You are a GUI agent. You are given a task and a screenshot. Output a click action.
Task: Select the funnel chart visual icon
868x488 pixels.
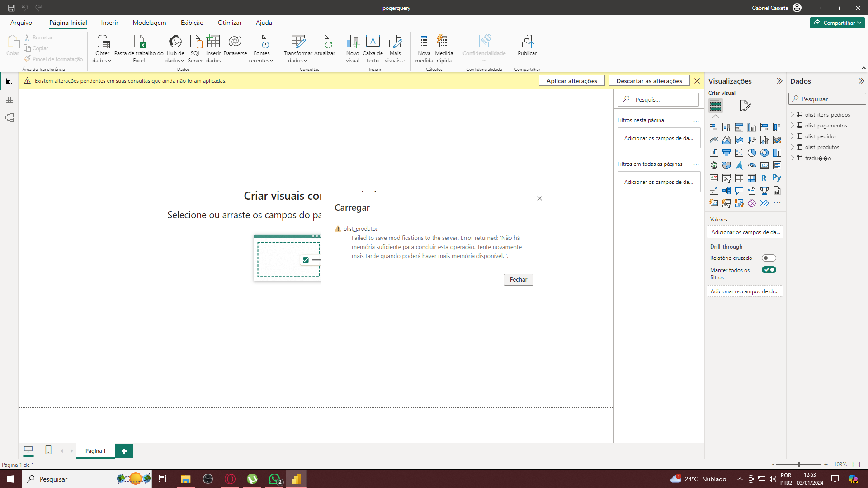coord(726,153)
